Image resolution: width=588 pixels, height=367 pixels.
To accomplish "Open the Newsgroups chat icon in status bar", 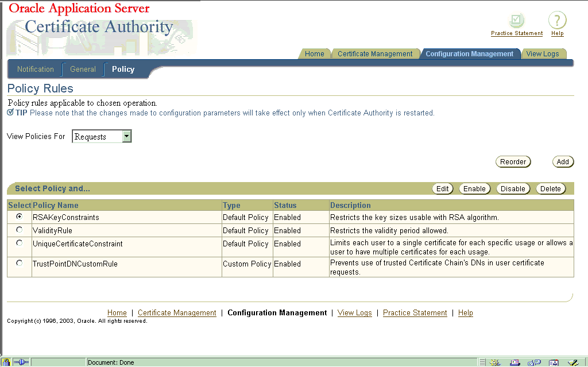I will [534, 362].
